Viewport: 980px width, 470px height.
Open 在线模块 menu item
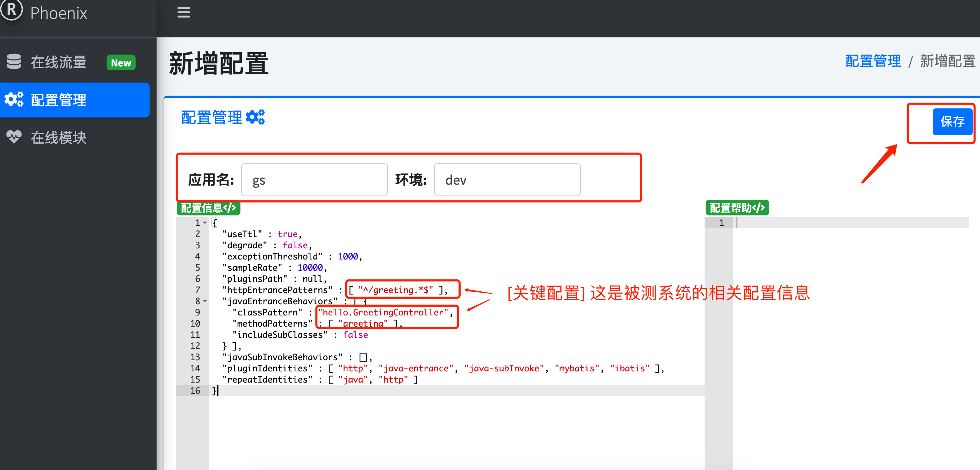59,137
